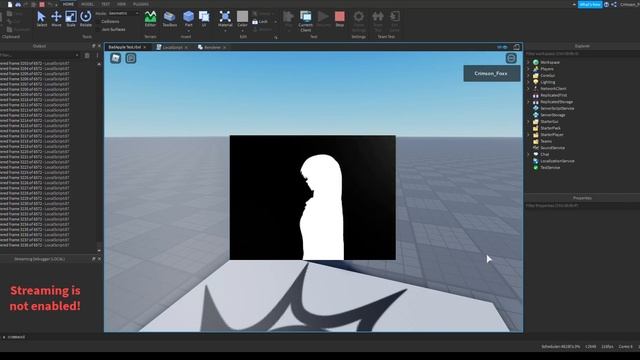Click the Lock tool
This screenshot has height=360, width=640.
[x=260, y=22]
